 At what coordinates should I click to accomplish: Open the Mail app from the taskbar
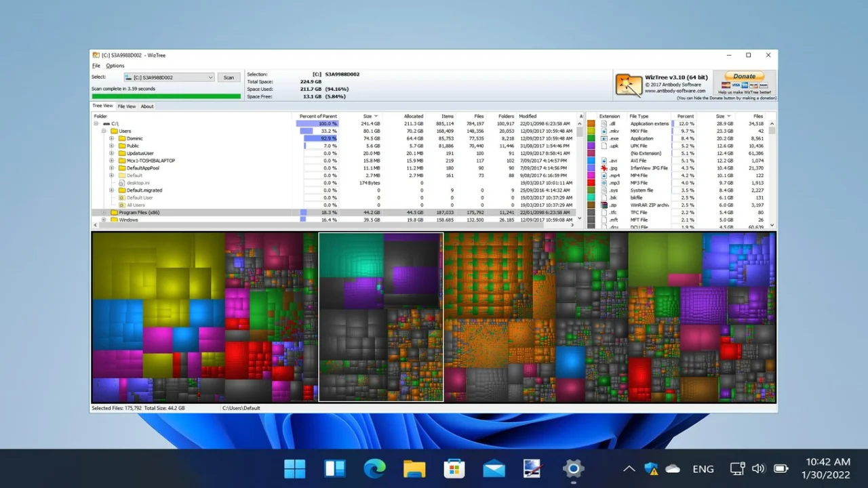(x=494, y=468)
